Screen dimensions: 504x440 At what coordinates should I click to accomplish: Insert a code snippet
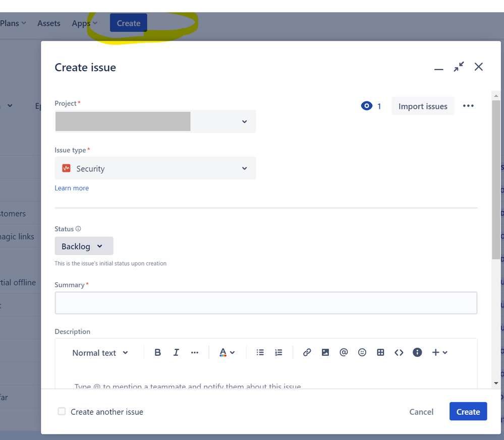399,352
